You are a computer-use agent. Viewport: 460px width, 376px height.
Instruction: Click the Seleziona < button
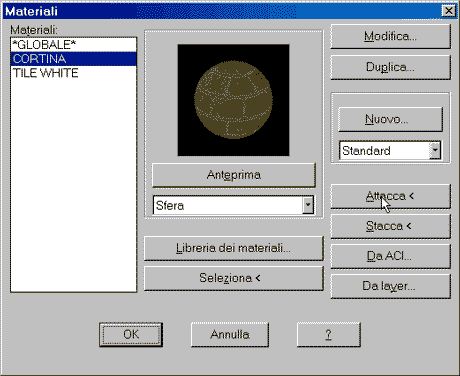pos(234,278)
